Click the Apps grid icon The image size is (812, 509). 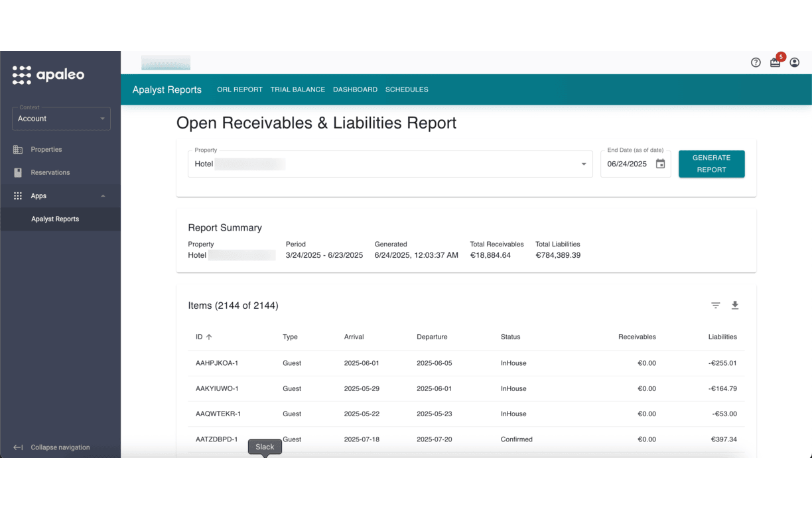pyautogui.click(x=18, y=196)
